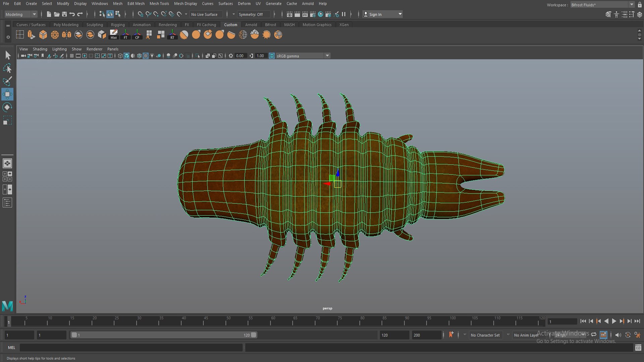Switch to the four view layout
This screenshot has height=362, width=644.
point(7,176)
